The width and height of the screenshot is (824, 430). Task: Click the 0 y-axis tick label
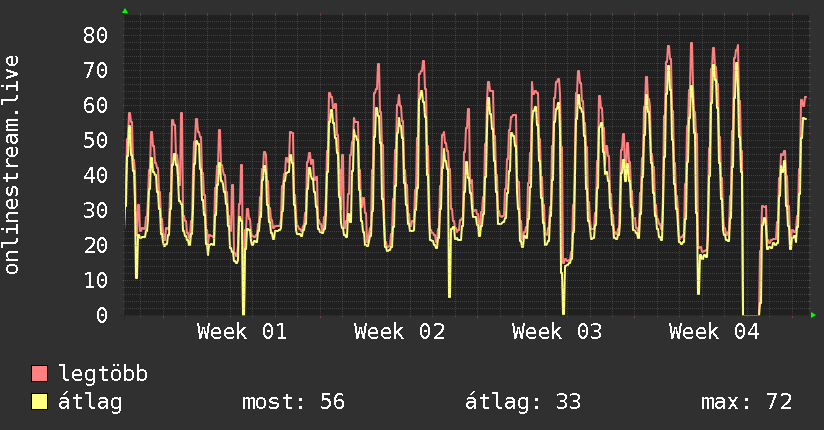click(x=102, y=315)
